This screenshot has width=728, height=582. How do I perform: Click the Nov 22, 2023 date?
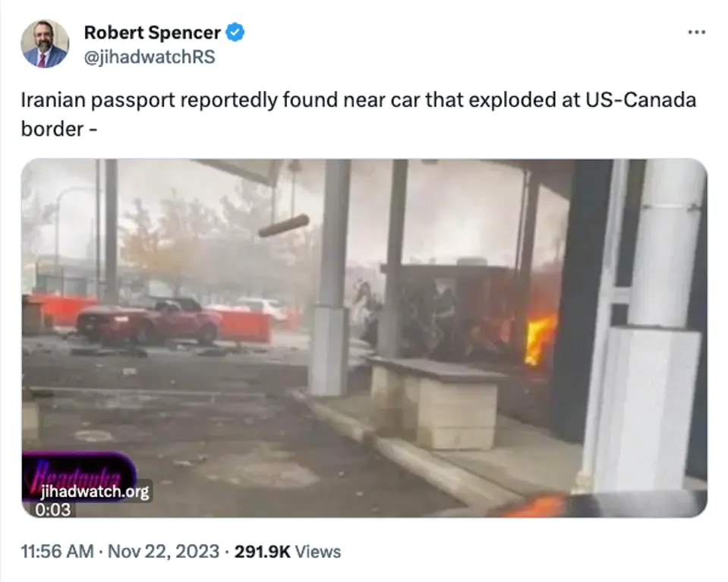pos(163,552)
